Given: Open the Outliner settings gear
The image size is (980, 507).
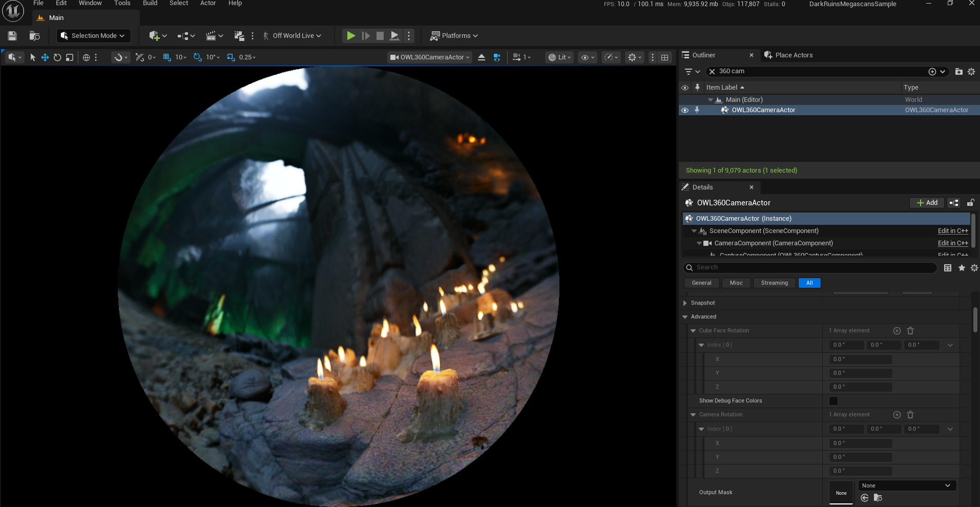Looking at the screenshot, I should tap(971, 72).
